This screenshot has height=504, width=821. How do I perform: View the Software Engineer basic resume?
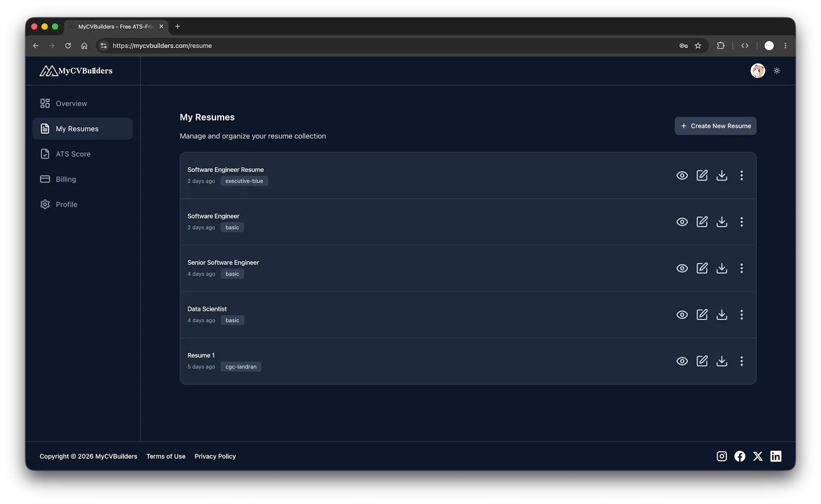tap(682, 222)
